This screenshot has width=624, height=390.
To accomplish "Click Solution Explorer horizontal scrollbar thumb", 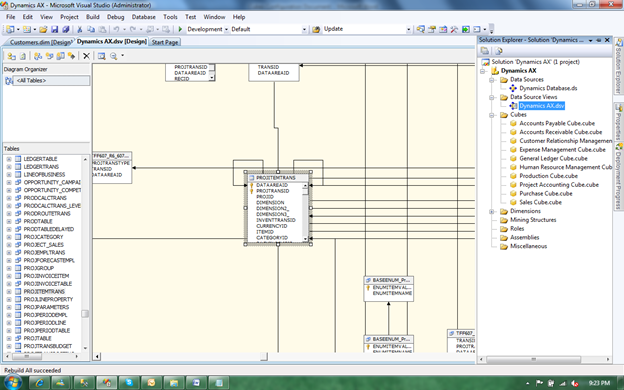I will [x=533, y=359].
